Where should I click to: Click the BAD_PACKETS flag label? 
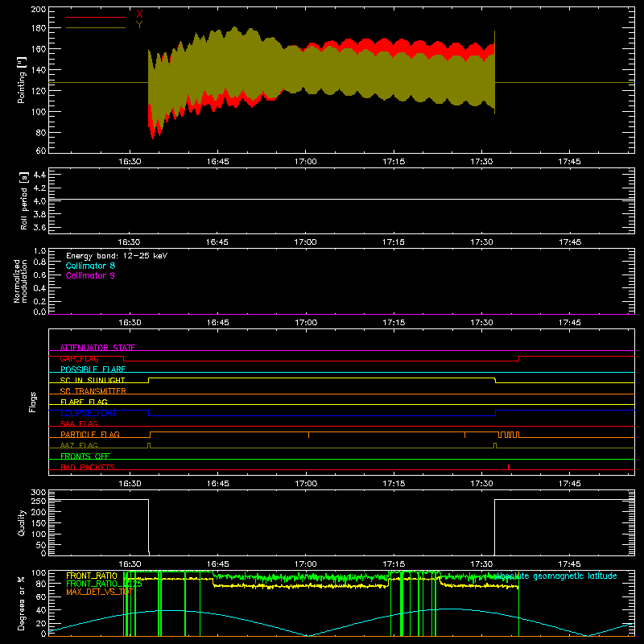(88, 467)
